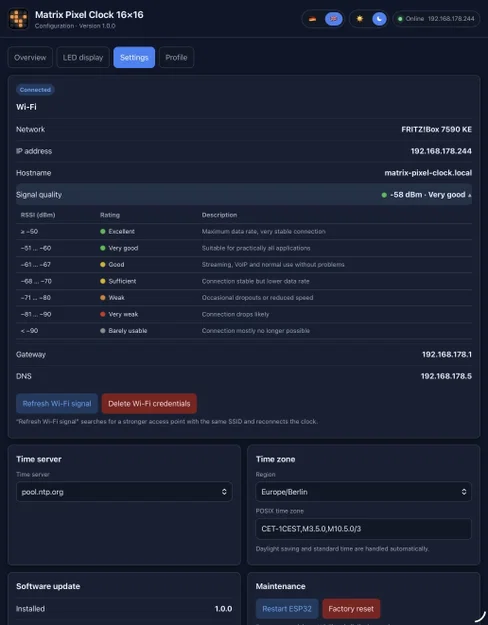Click hostname matrix-pixel-clock.local
Viewport: 488px width, 625px height.
(428, 173)
